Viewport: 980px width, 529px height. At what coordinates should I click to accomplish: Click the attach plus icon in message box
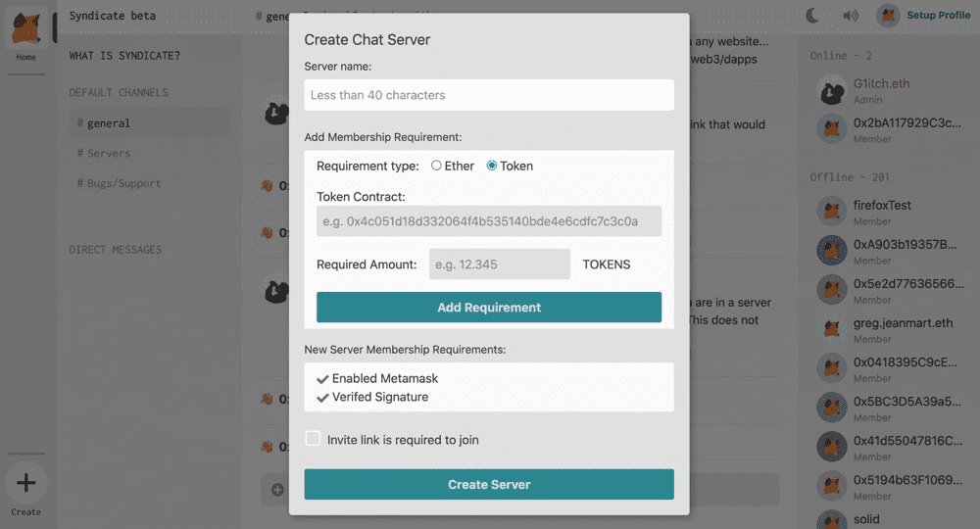coord(277,490)
